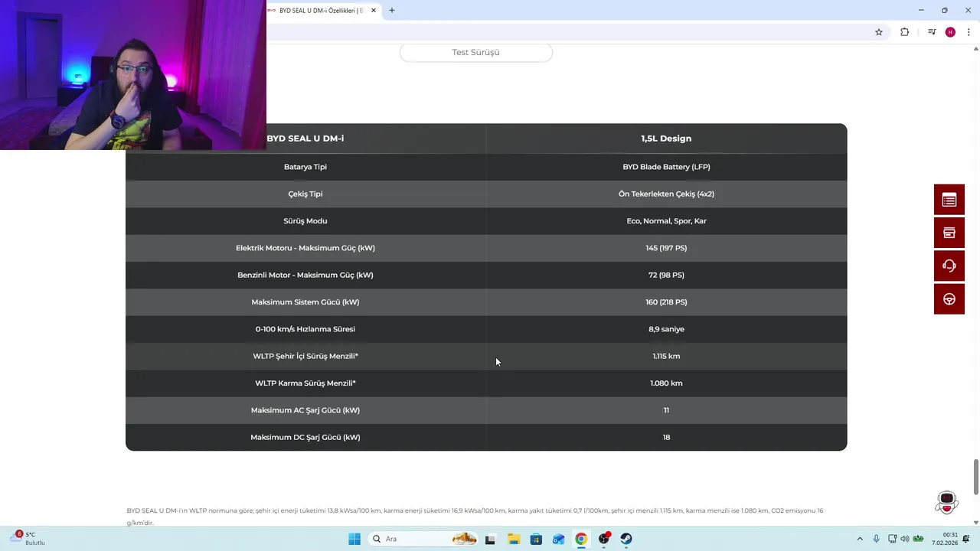This screenshot has height=551, width=980.
Task: Open the media control music-list icon
Action: pyautogui.click(x=932, y=32)
